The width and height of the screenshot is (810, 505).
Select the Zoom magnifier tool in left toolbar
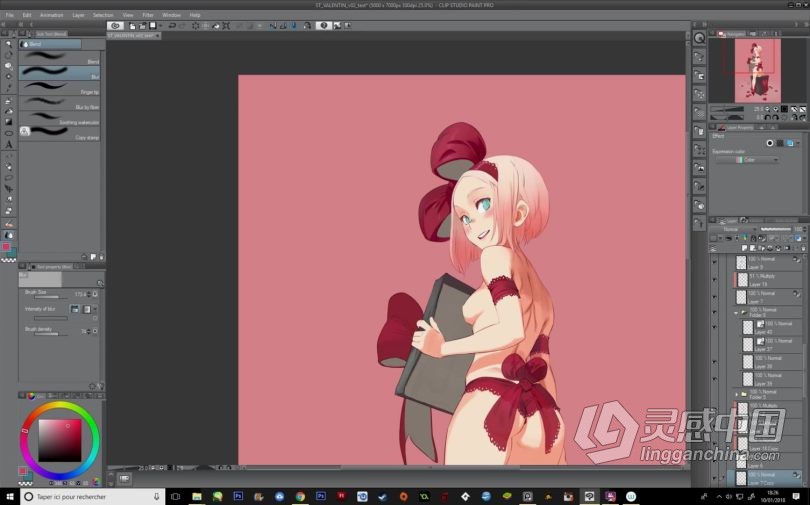pyautogui.click(x=8, y=44)
